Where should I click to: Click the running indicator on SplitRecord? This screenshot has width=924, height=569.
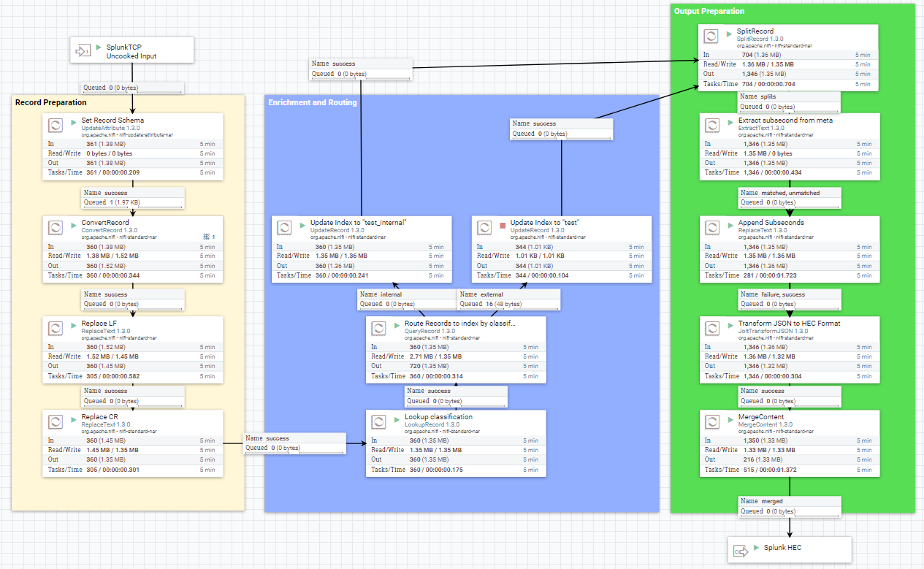coord(730,34)
